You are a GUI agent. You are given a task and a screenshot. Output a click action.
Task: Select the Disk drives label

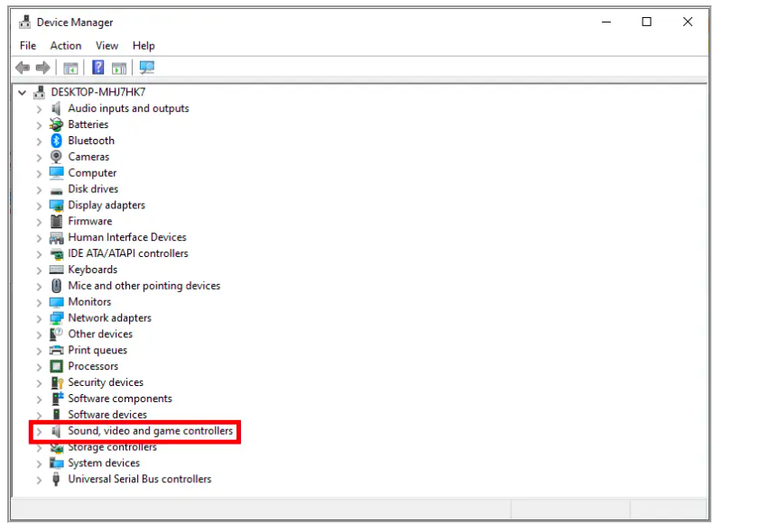click(x=93, y=188)
